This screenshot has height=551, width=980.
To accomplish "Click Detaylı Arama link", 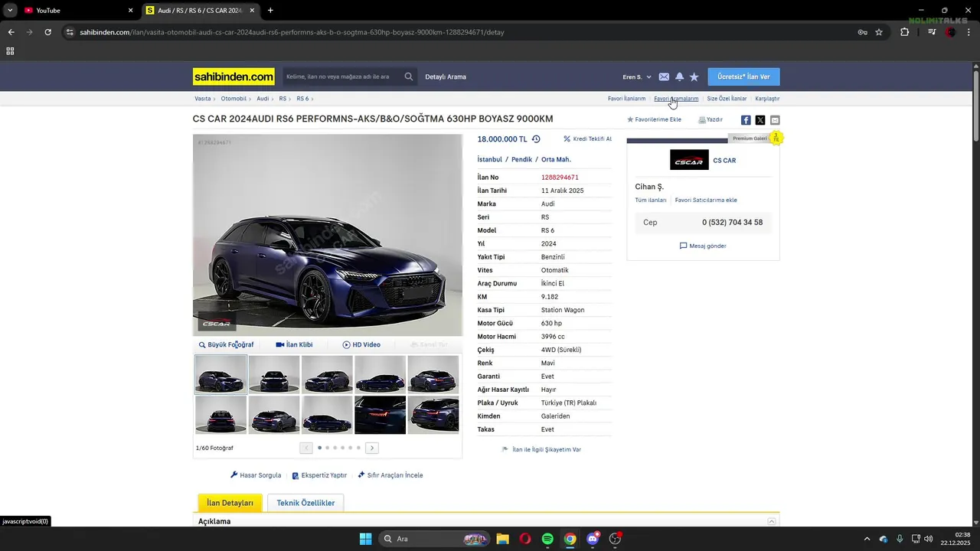I will coord(446,77).
